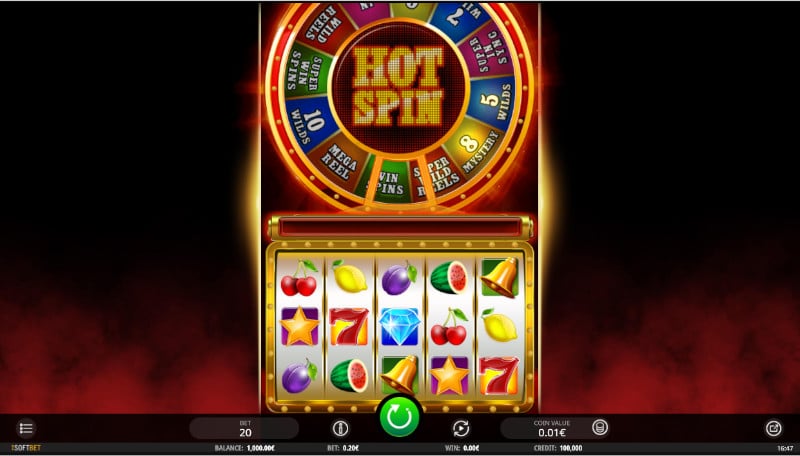800x456 pixels.
Task: Open the info paytable icon
Action: (x=341, y=428)
